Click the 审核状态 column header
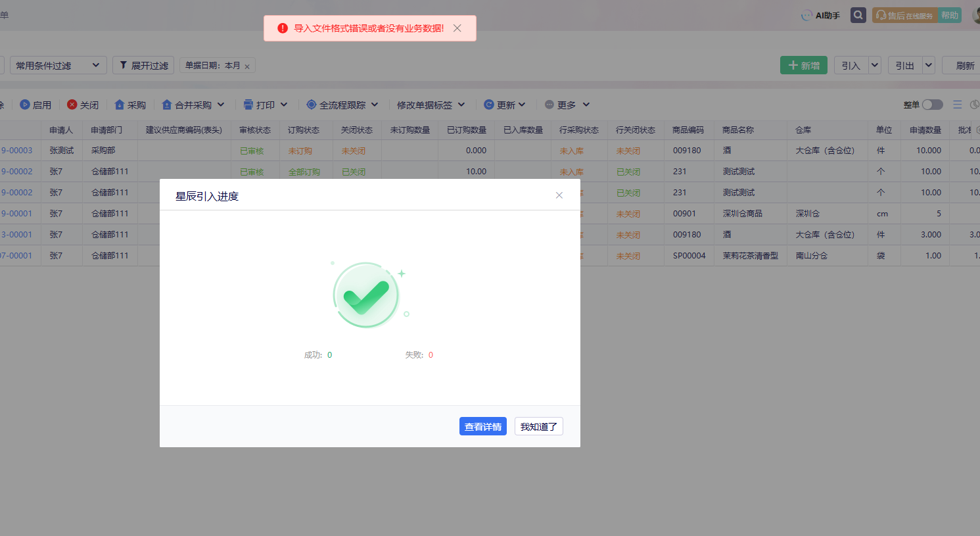The image size is (980, 536). [255, 130]
